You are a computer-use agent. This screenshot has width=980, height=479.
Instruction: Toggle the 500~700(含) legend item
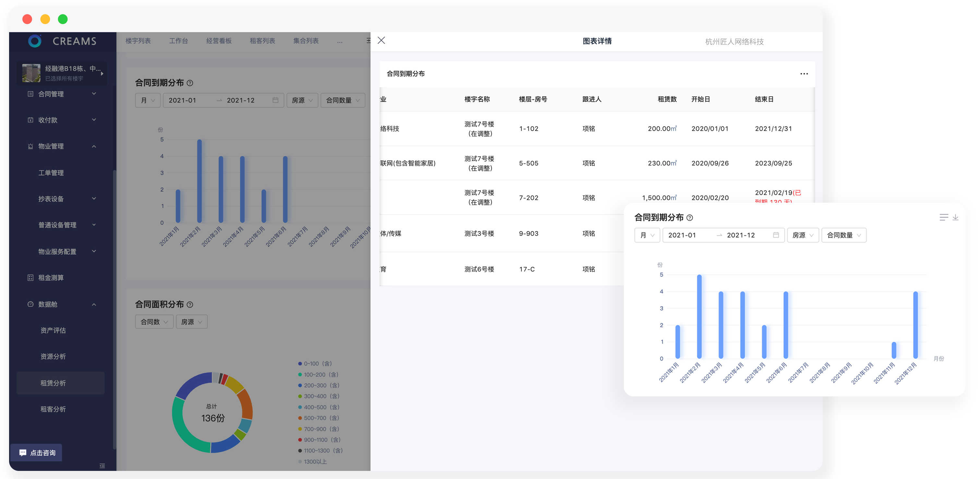pos(319,418)
